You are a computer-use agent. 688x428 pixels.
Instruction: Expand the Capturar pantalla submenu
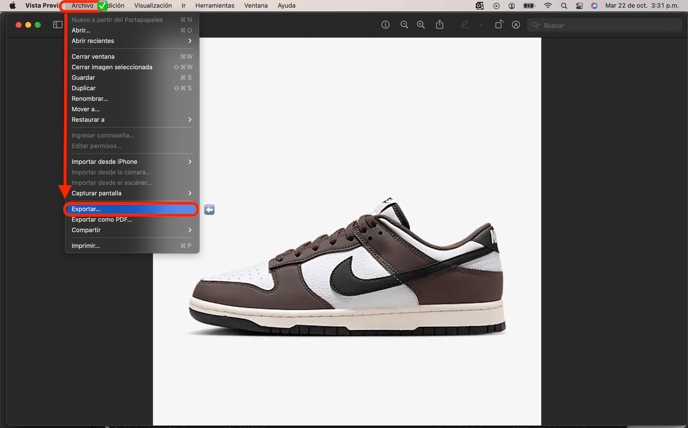pos(132,193)
